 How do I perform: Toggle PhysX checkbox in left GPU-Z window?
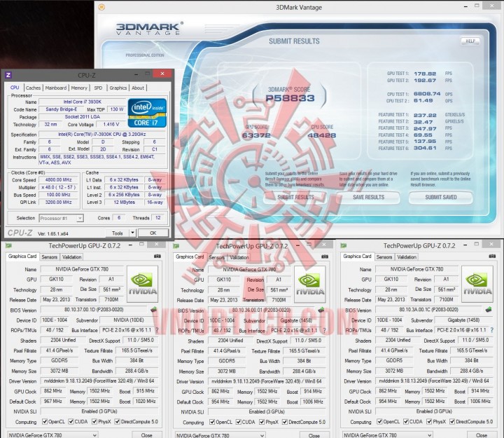pos(94,422)
